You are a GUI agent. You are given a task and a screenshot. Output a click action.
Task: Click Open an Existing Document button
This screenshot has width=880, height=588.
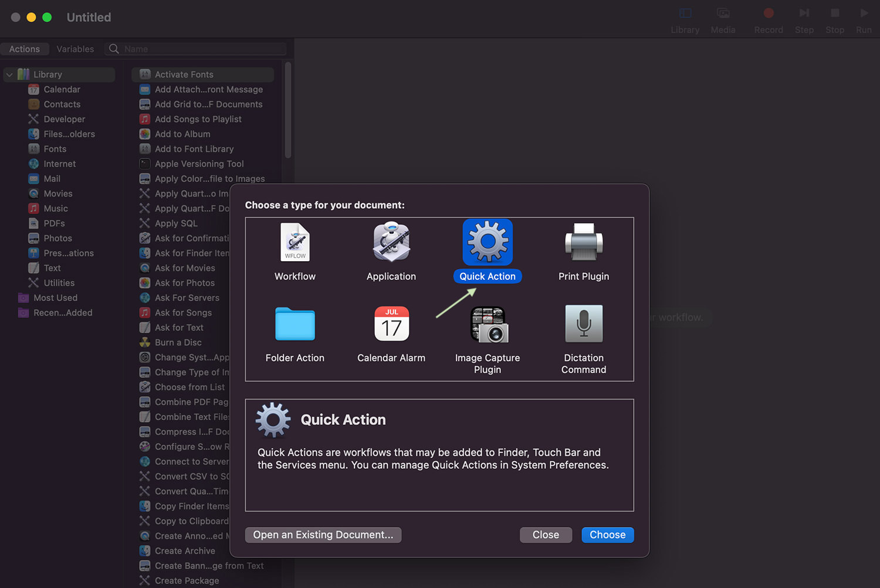(323, 535)
